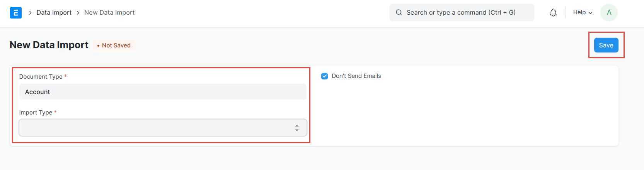Click the chevron before New Data Import breadcrumb
Screen dimensions: 644x170
click(x=78, y=13)
